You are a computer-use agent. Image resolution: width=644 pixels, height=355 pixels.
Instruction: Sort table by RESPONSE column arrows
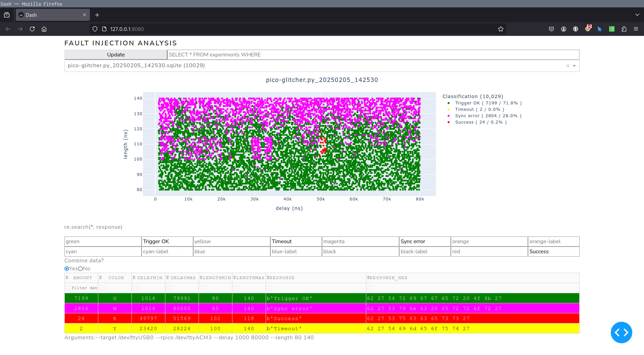268,278
